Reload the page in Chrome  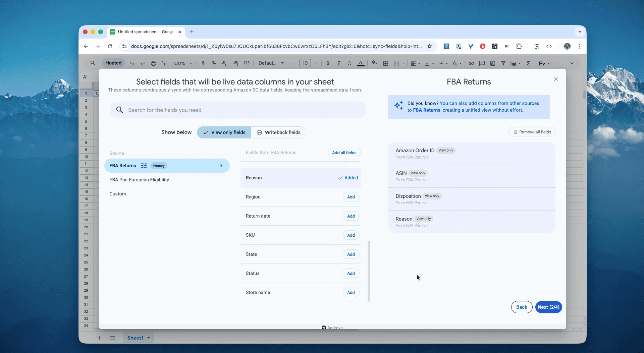(110, 46)
